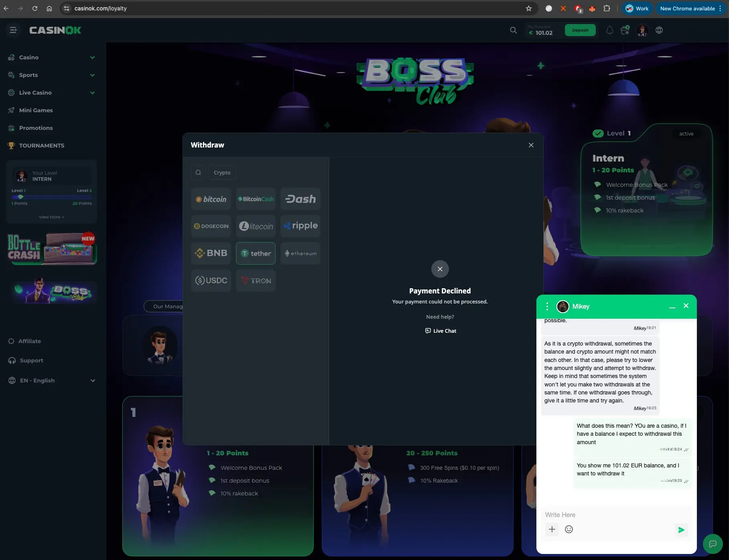Select the litecoin withdrawal method
Screen dimensions: 729x560
(256, 226)
